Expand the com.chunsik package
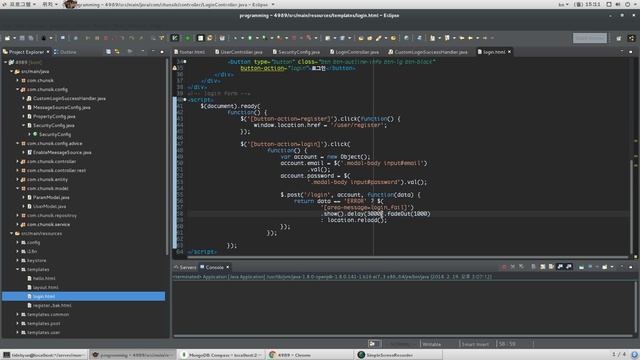 coord(18,80)
